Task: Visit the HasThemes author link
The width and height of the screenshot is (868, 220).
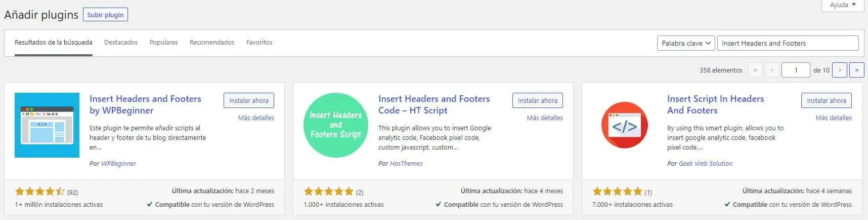Action: [406, 163]
